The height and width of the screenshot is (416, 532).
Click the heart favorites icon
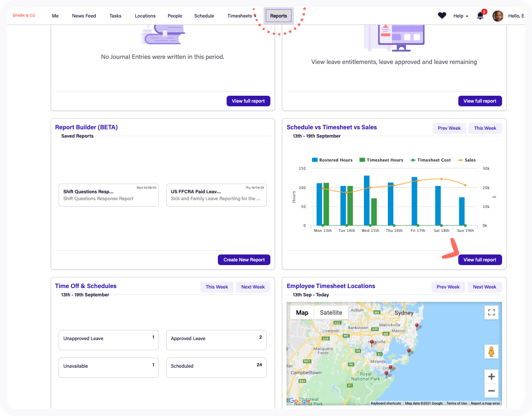[442, 16]
